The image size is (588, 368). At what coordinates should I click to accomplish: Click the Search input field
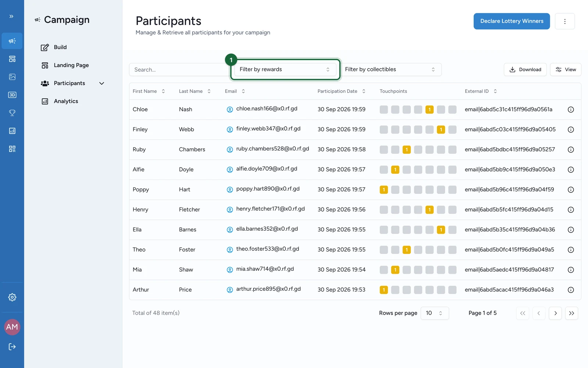[x=179, y=70]
